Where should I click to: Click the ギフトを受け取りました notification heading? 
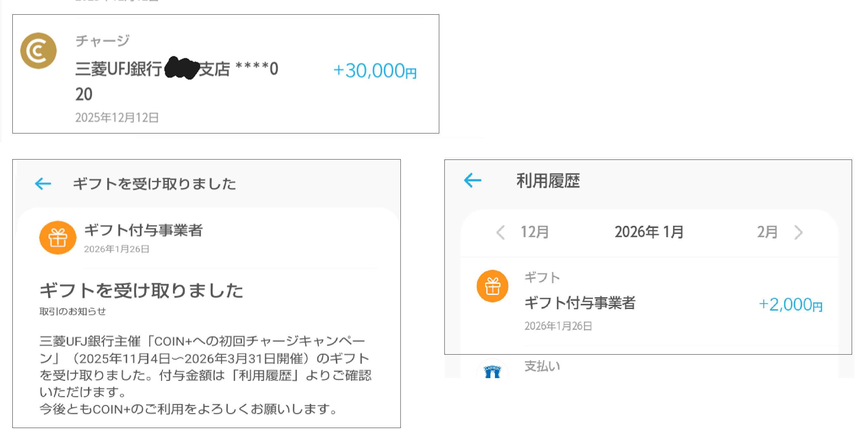pyautogui.click(x=141, y=291)
